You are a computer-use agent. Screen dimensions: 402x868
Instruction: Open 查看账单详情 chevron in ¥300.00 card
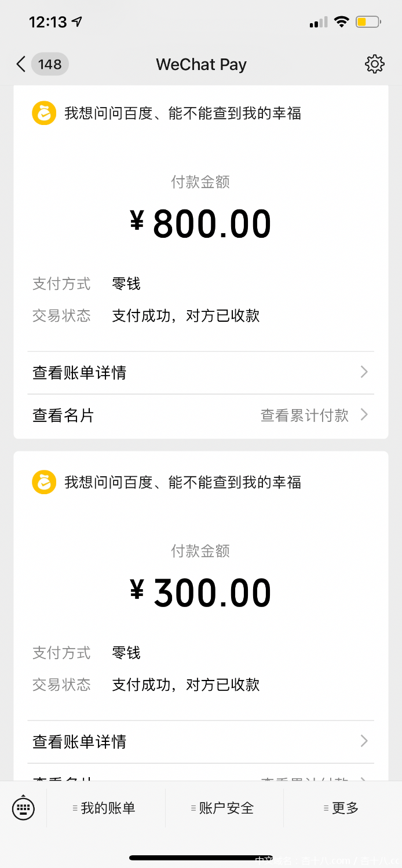(364, 741)
